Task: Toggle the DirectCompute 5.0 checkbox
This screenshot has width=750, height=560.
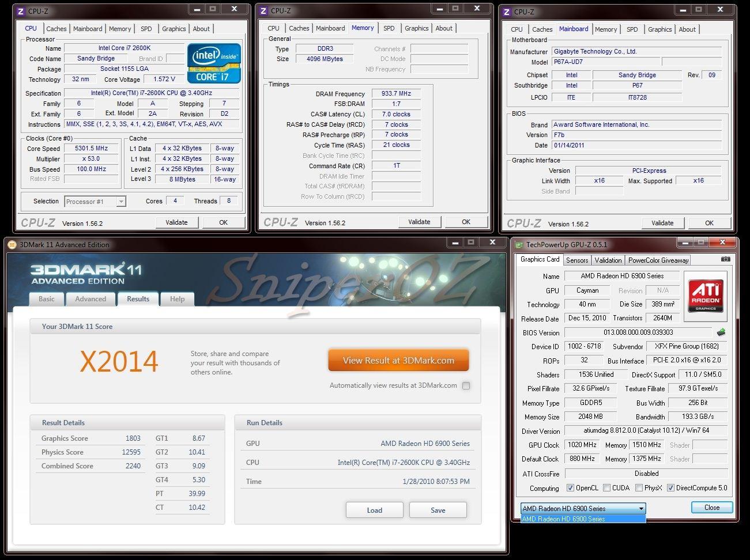Action: (x=670, y=488)
